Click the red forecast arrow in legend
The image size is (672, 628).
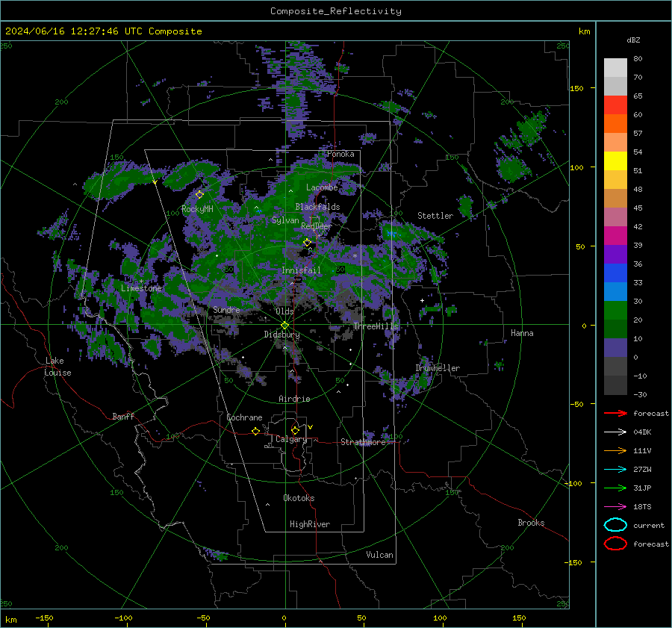[x=615, y=413]
